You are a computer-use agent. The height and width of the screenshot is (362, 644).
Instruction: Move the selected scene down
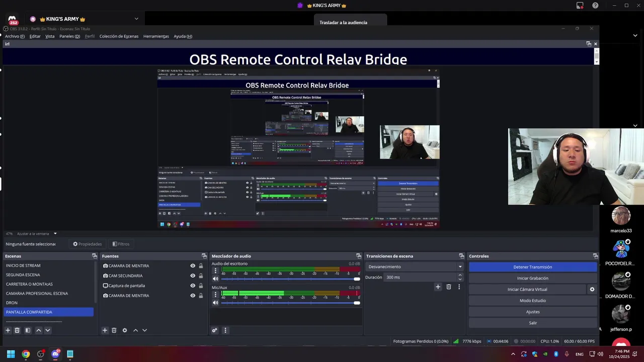coord(48,330)
